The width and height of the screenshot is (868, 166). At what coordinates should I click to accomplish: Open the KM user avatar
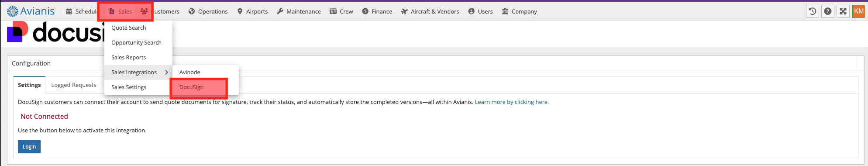pos(858,11)
